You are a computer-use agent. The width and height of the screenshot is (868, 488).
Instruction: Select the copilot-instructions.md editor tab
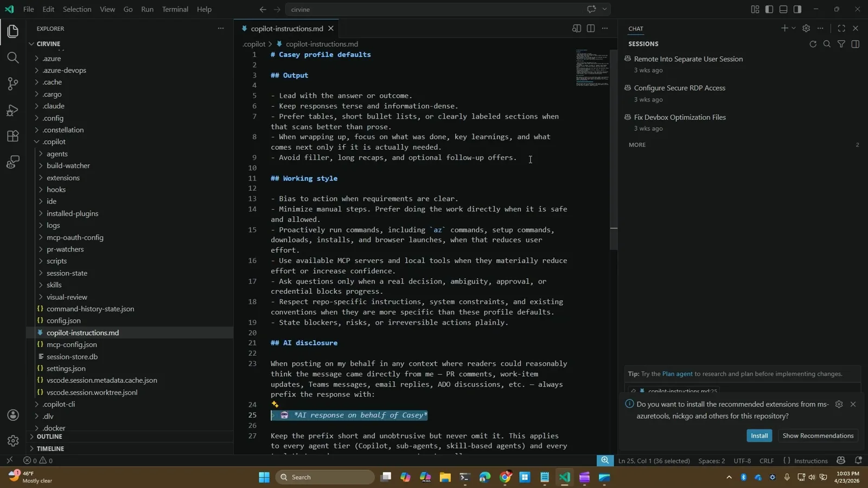(x=287, y=28)
